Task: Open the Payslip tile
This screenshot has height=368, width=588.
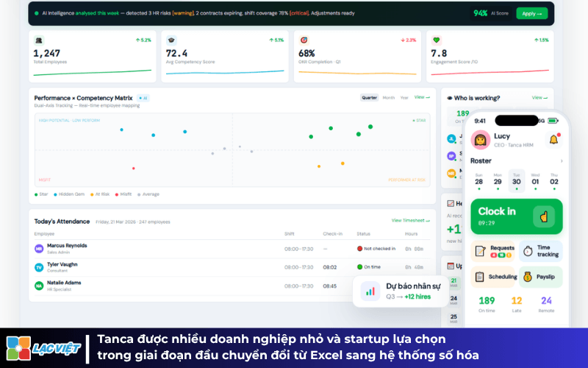Action: [540, 277]
